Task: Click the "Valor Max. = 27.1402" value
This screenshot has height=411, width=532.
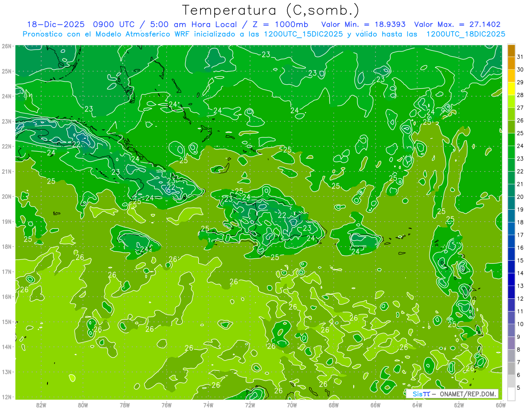Action: point(457,24)
